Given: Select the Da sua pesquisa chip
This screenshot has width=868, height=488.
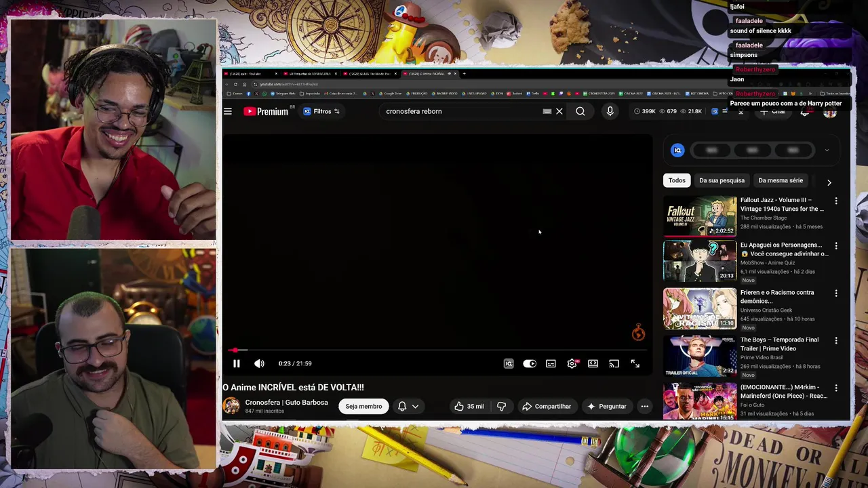Looking at the screenshot, I should point(722,180).
